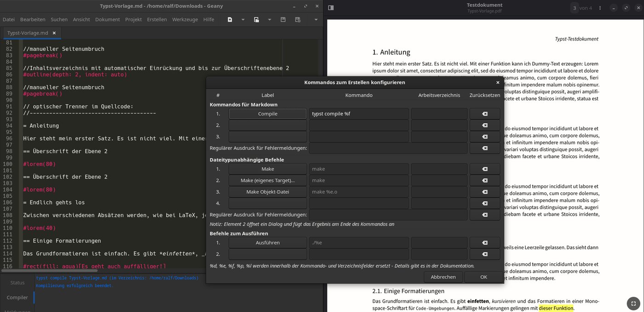Screen dimensions: 644x312
Task: Click the open file icon in Geany toolbar
Action: (x=256, y=20)
